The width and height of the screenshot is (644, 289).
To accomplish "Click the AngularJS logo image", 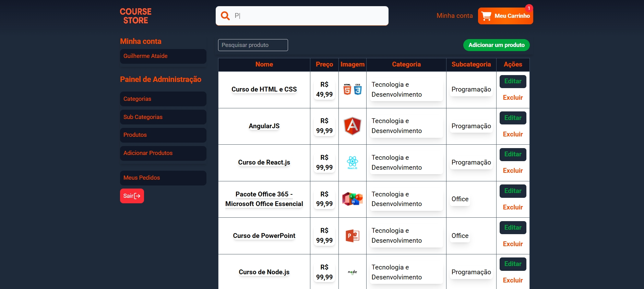I will click(x=352, y=126).
